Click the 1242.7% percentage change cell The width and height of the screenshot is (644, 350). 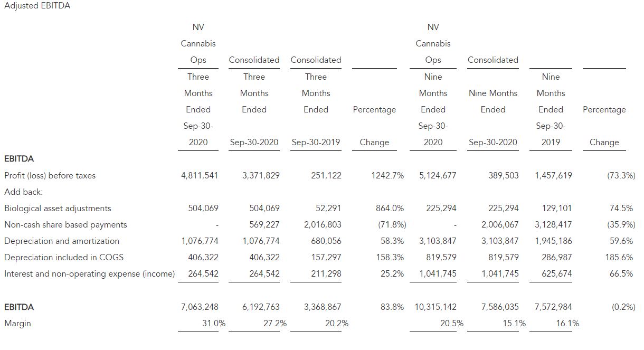(387, 176)
